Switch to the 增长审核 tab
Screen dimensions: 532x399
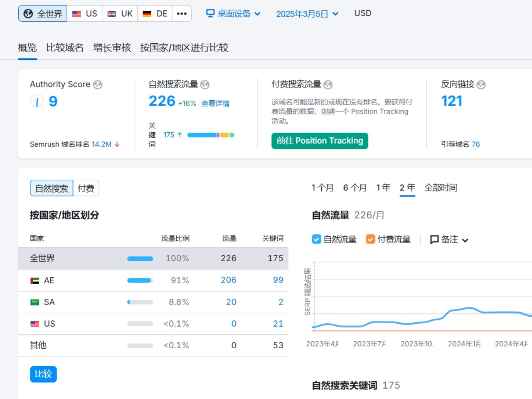pyautogui.click(x=112, y=48)
